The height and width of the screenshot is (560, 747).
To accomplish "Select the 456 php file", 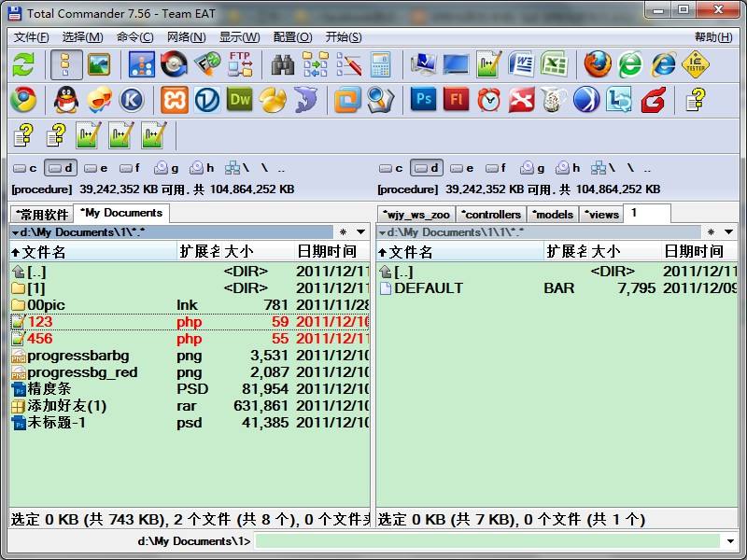I will 190,339.
